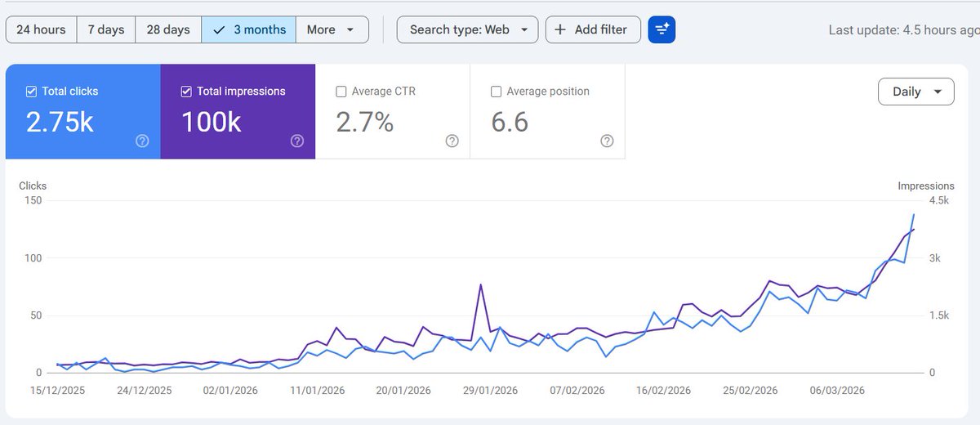Click the Add filter button
This screenshot has width=980, height=425.
tap(593, 29)
